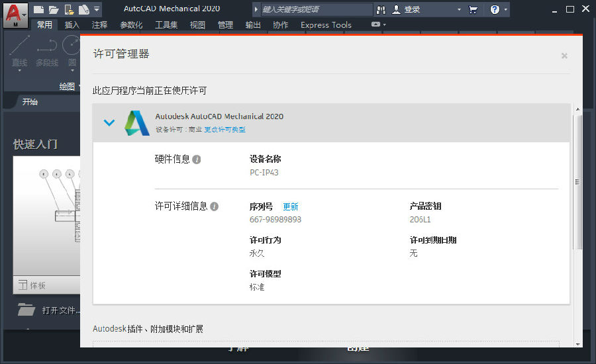Screen dimensions: 596x364
Task: Click the Autodesk A product logo in license row
Action: pyautogui.click(x=137, y=122)
